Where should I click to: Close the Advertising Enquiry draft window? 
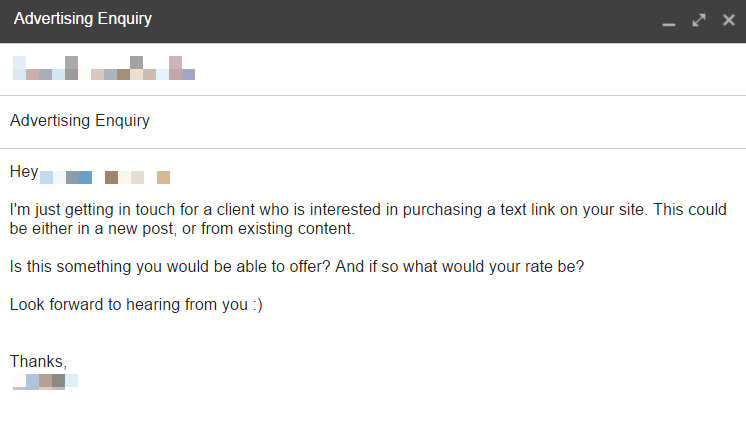coord(728,20)
